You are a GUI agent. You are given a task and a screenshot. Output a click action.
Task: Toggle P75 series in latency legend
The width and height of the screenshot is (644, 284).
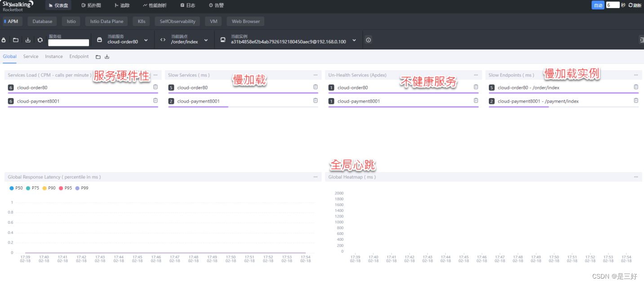click(x=32, y=188)
